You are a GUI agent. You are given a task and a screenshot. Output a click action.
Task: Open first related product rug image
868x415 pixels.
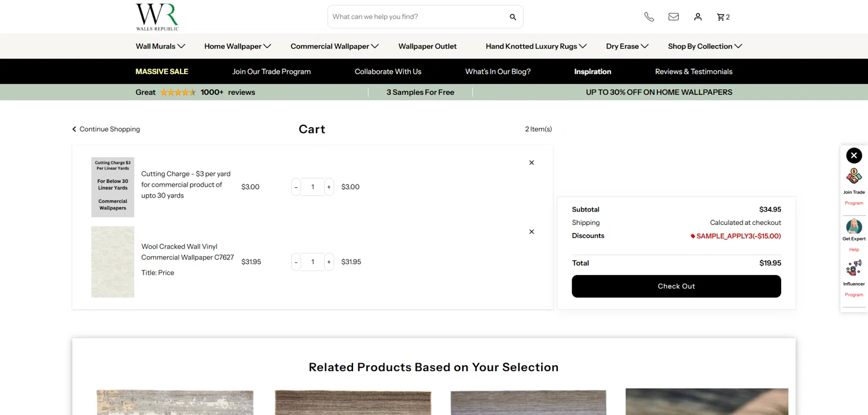click(x=175, y=402)
